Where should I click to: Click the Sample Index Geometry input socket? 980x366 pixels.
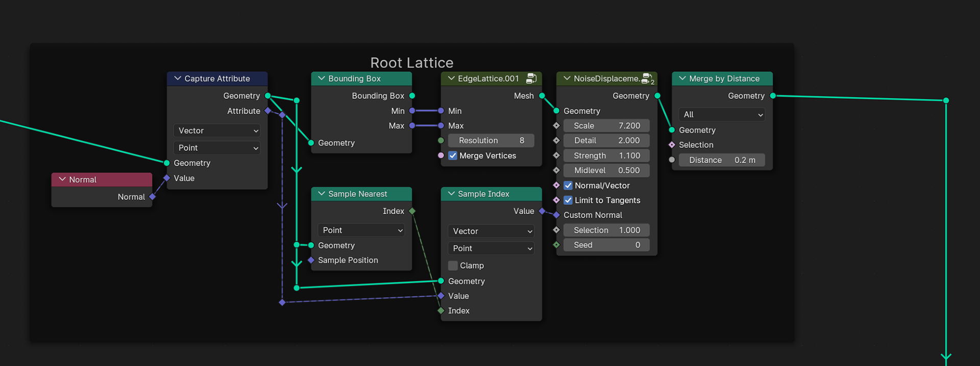pos(441,281)
